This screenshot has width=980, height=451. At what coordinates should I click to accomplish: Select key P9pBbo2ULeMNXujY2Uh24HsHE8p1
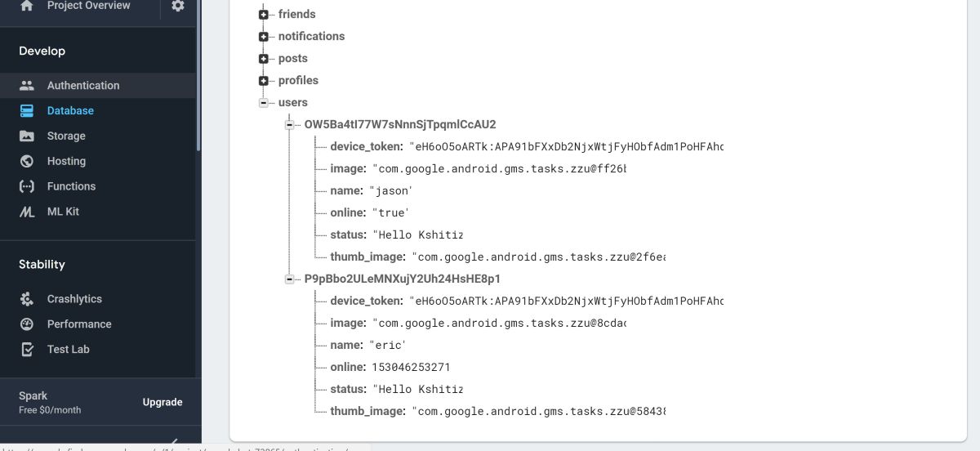point(403,279)
